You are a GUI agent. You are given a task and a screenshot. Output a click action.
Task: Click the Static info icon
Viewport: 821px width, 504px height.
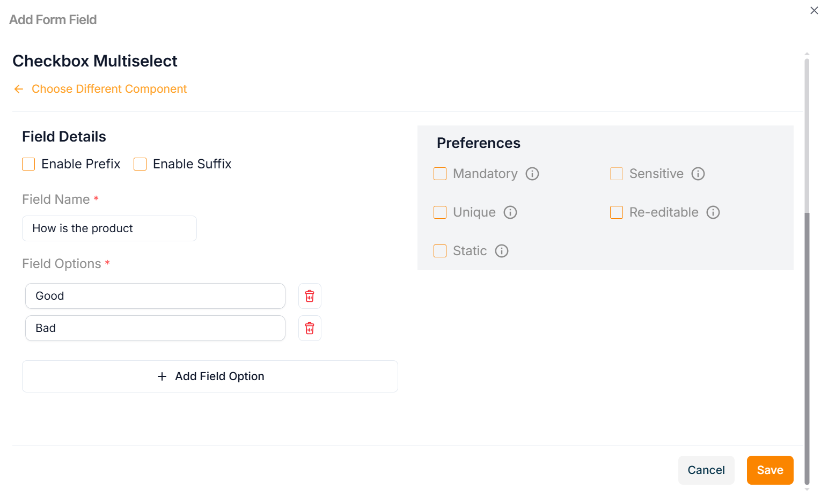click(501, 251)
